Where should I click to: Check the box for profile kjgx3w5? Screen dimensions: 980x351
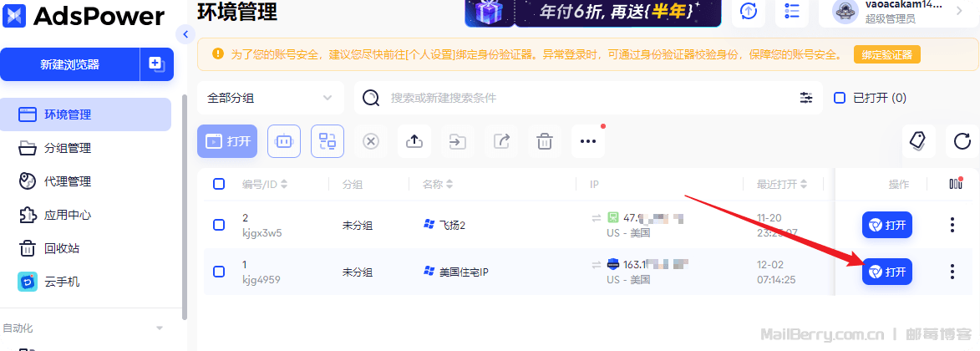(x=219, y=225)
